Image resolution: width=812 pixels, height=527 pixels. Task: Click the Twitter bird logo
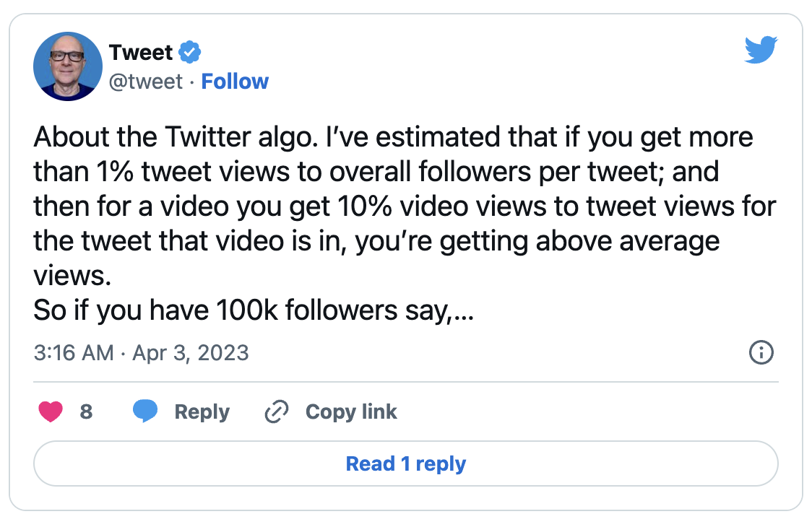tap(761, 50)
